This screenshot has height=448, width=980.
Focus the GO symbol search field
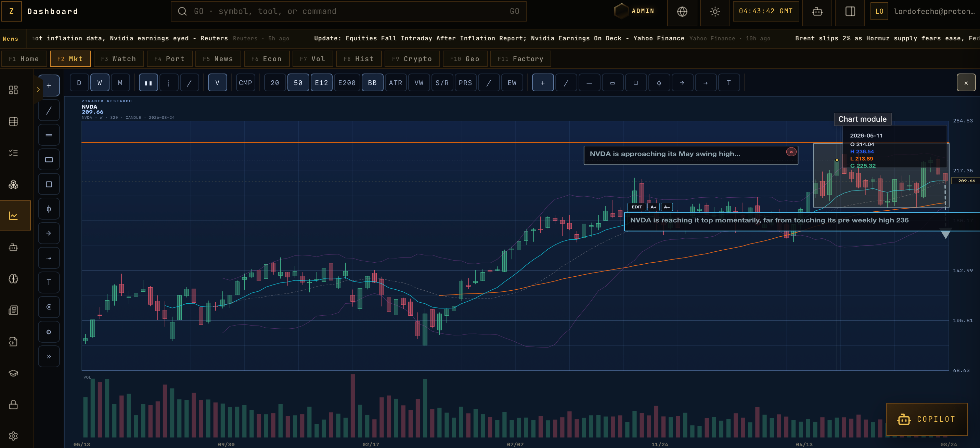(x=348, y=11)
